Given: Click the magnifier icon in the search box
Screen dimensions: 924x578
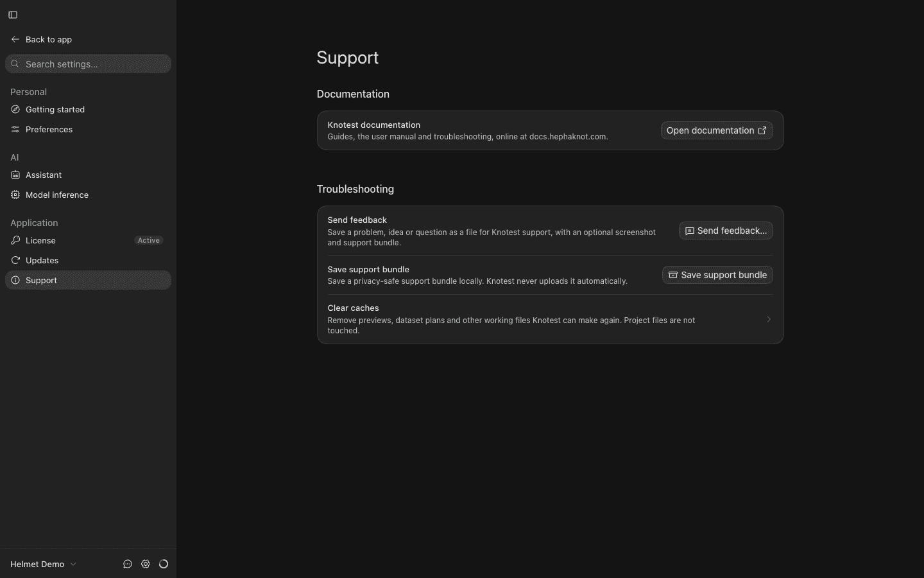Looking at the screenshot, I should (15, 64).
